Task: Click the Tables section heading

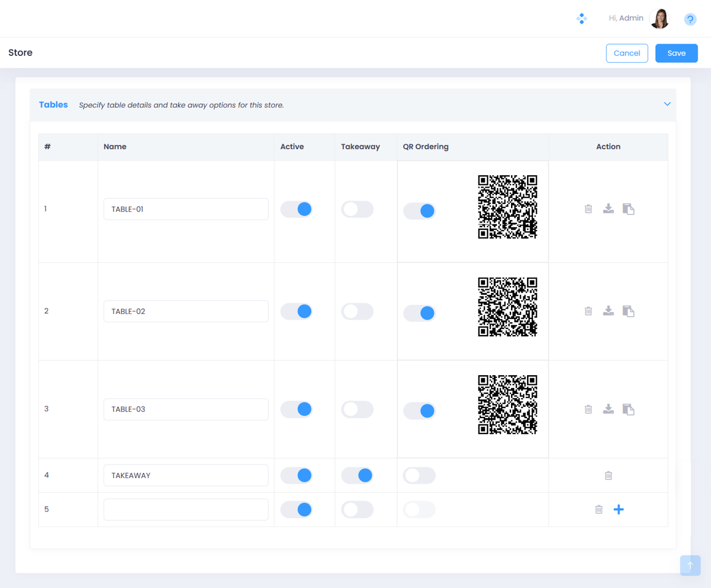Action: (x=53, y=105)
